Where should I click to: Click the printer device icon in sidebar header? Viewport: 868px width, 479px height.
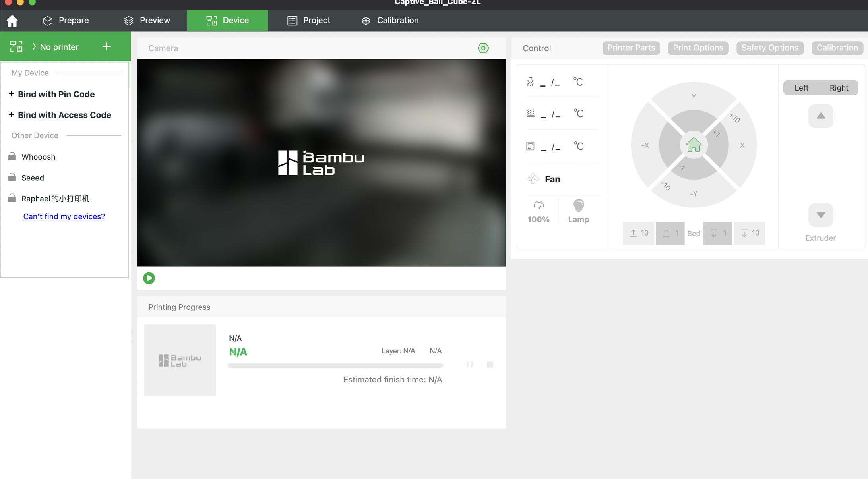16,47
